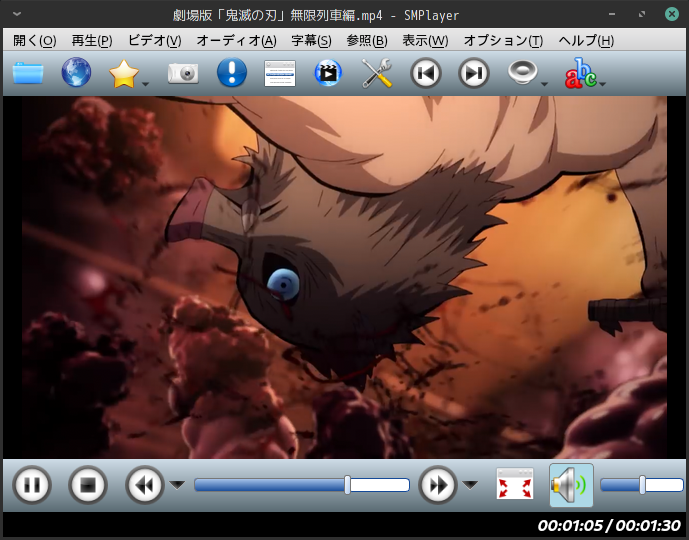
Task: Click the video display area
Action: coord(344,277)
